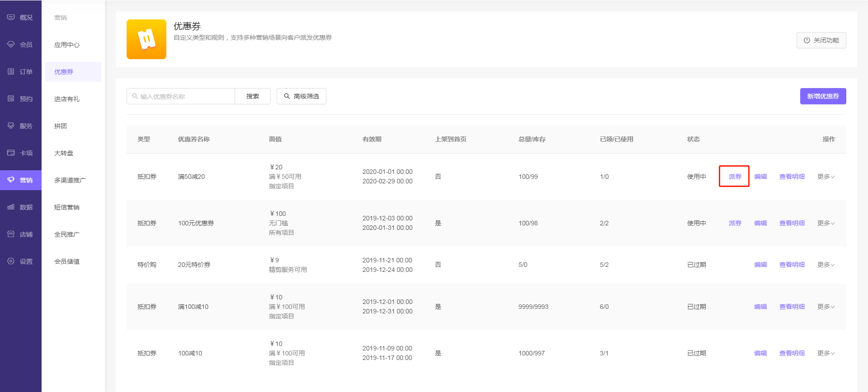Screen dimensions: 868x392
Task: Expand 更多 for 100减10 coupon
Action: 826,353
